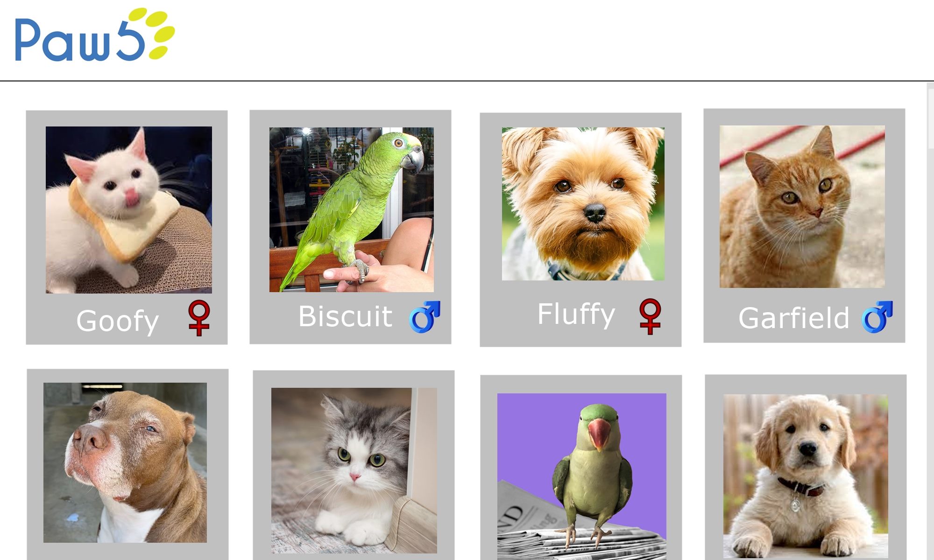This screenshot has width=934, height=560.
Task: Click the Fluffy name label
Action: pyautogui.click(x=576, y=314)
